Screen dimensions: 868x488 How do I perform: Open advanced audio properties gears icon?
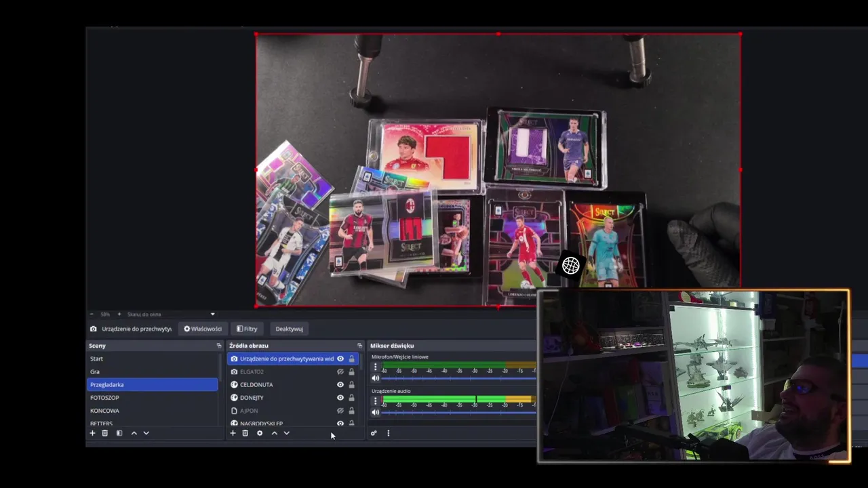tap(373, 433)
